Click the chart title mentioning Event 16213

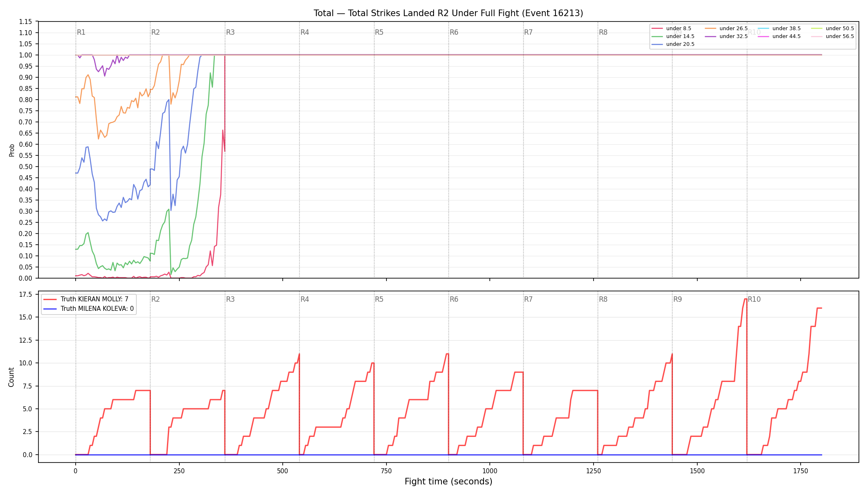[x=448, y=13]
